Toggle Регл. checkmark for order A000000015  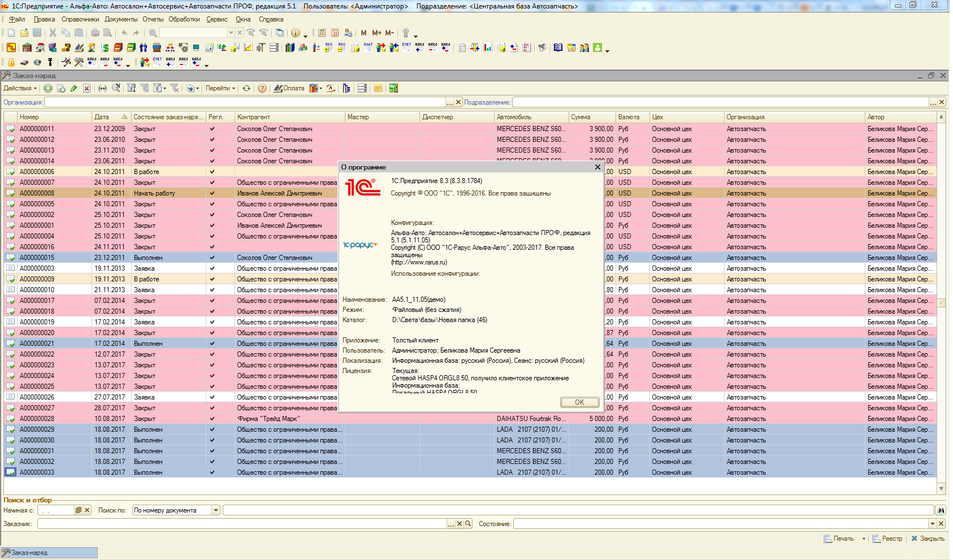tap(212, 258)
